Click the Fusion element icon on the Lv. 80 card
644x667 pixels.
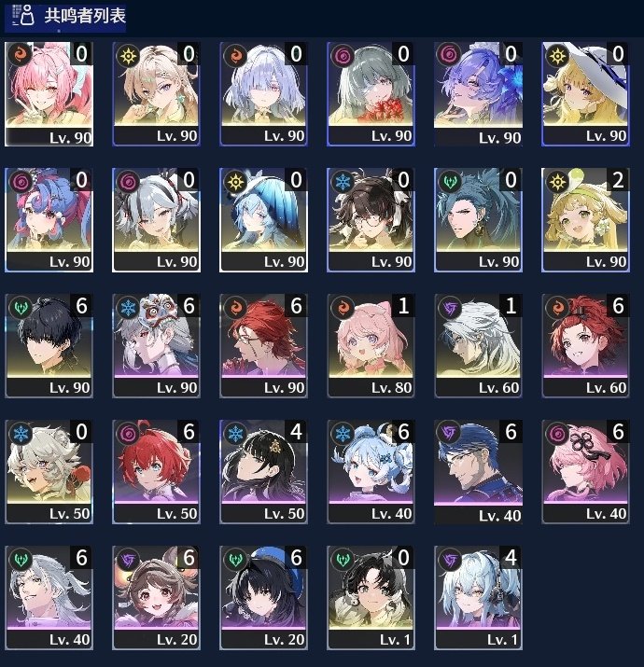(343, 308)
